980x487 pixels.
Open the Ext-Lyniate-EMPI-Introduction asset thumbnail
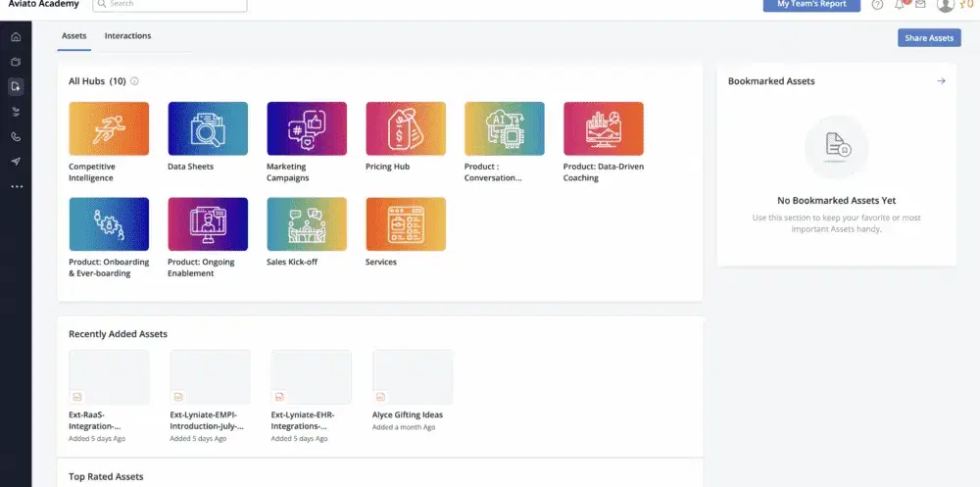pos(210,377)
